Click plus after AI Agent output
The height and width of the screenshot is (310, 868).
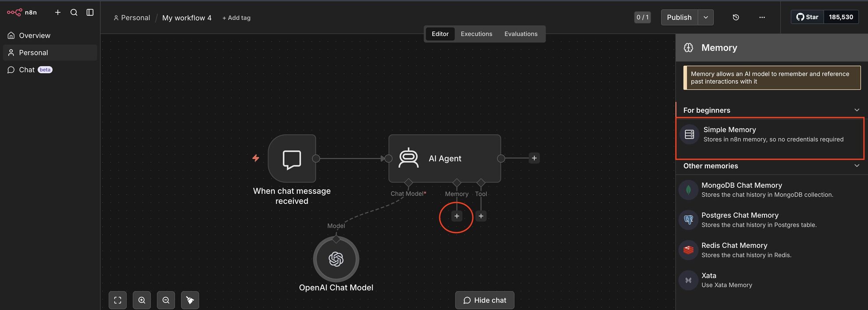coord(534,158)
